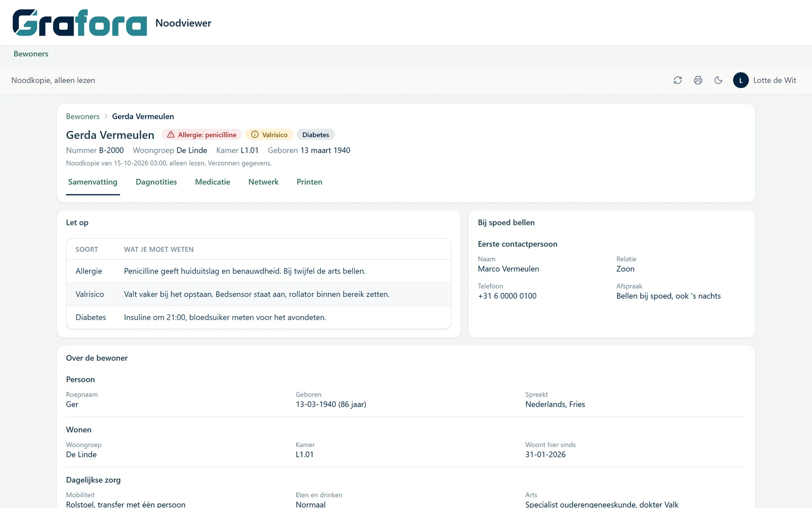Click the relation value Zoon

(625, 269)
